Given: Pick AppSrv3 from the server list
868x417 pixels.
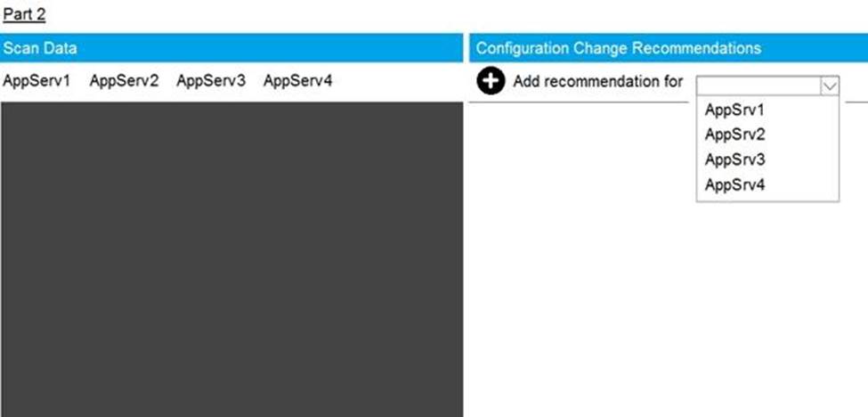Looking at the screenshot, I should (734, 160).
